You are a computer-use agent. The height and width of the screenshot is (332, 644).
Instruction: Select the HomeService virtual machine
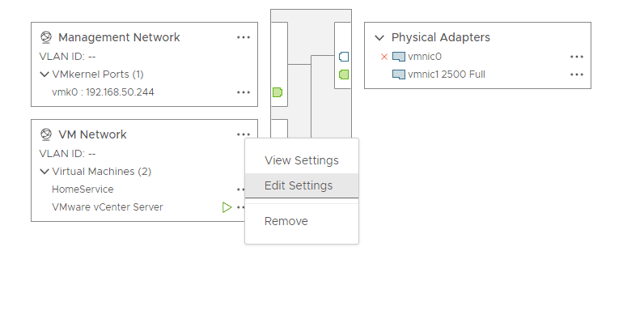pyautogui.click(x=83, y=189)
